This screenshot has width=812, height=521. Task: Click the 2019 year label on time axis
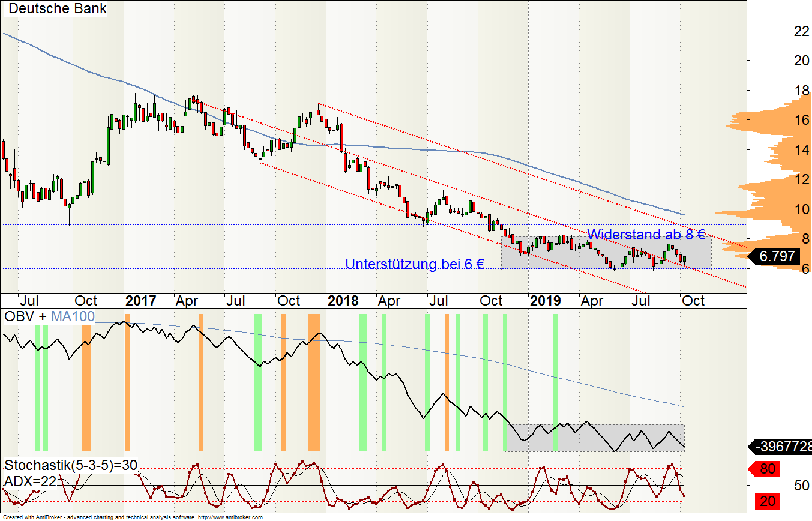coord(545,300)
